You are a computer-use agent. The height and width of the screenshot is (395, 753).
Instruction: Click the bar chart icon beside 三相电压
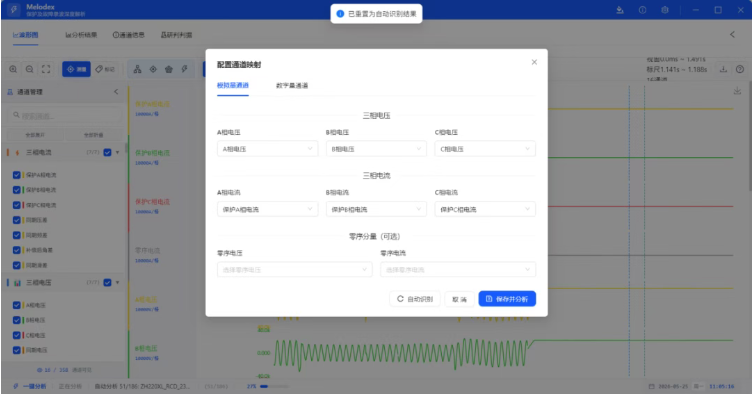tap(17, 283)
